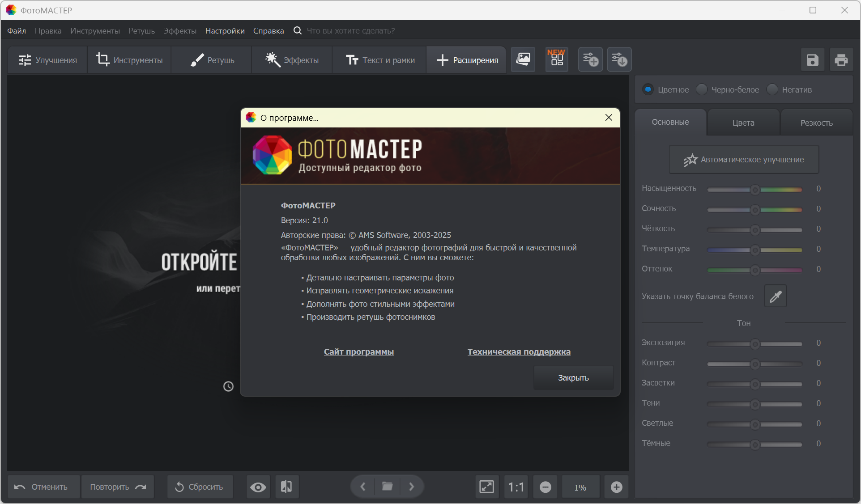The width and height of the screenshot is (861, 504).
Task: Switch to Ретушь toolbar tab
Action: [212, 60]
